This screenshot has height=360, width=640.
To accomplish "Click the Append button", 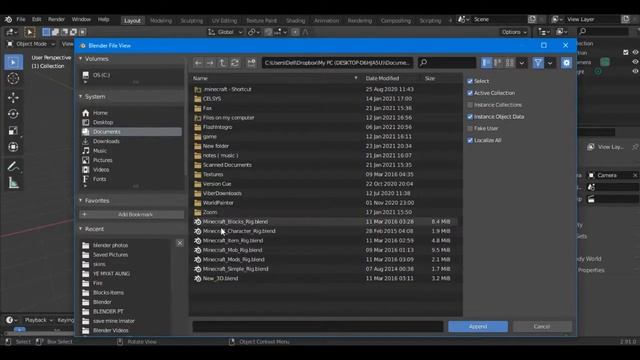I will 478,327.
